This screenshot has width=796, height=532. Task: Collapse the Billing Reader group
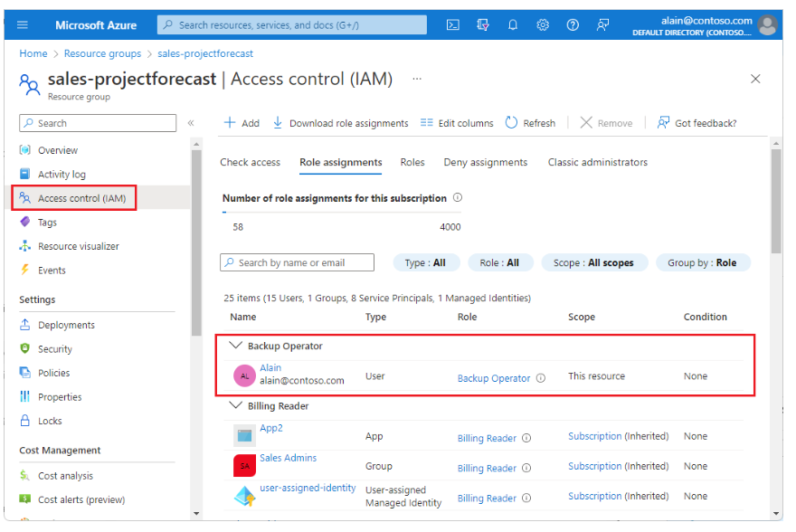(237, 406)
